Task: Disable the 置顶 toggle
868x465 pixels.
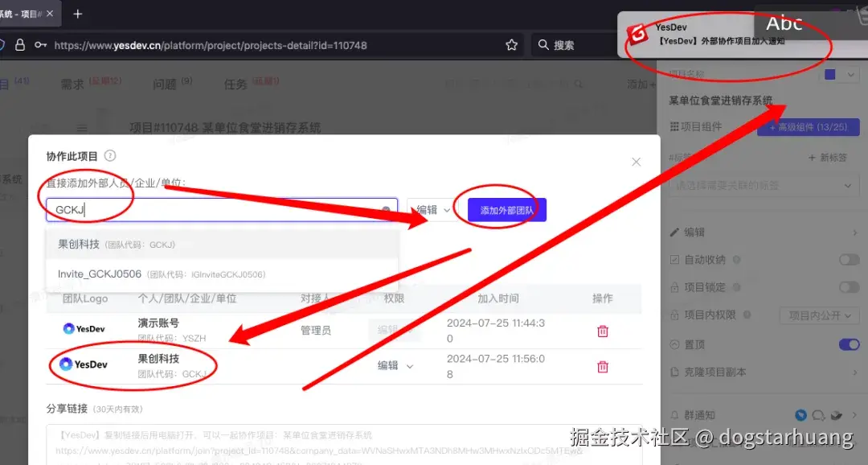Action: click(x=850, y=344)
